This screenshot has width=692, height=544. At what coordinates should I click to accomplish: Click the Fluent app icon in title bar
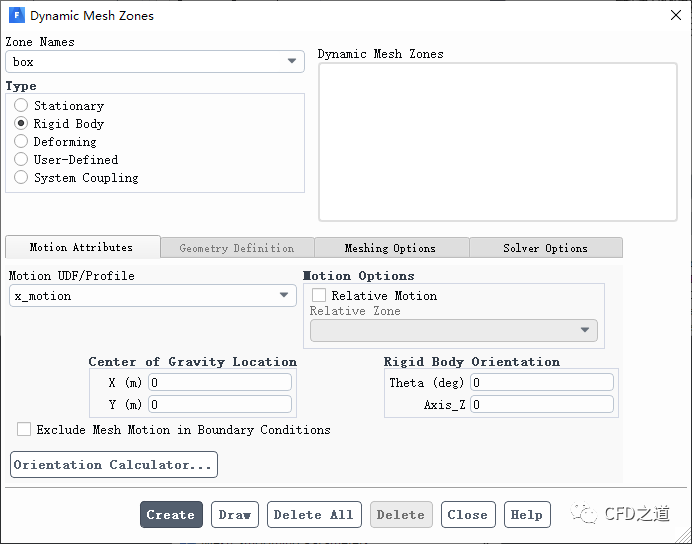(16, 16)
